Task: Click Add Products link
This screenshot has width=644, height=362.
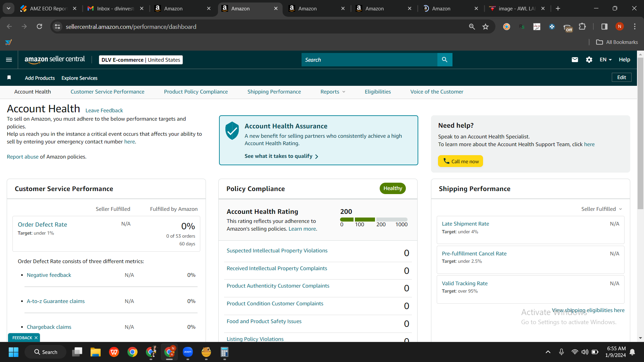Action: (x=40, y=78)
